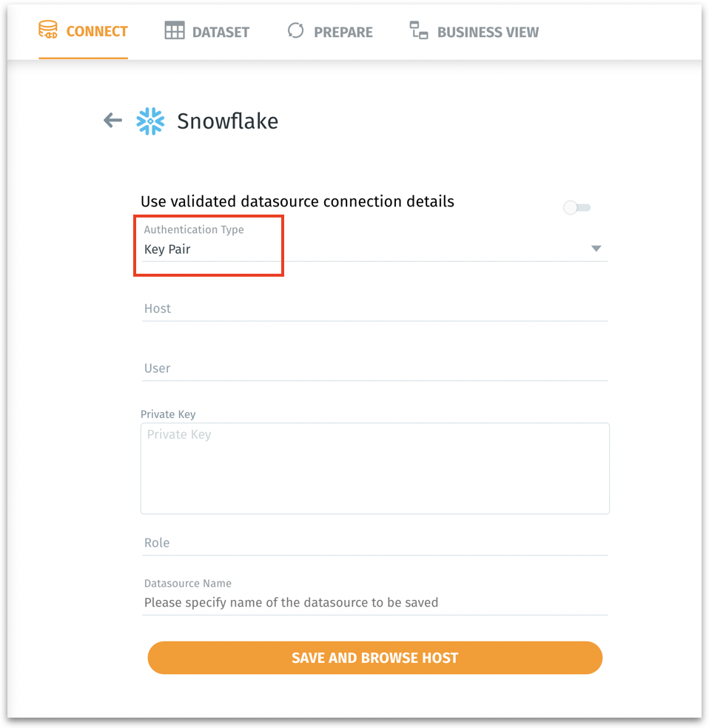Select the Role input field
Image resolution: width=709 pixels, height=728 pixels.
pyautogui.click(x=375, y=543)
